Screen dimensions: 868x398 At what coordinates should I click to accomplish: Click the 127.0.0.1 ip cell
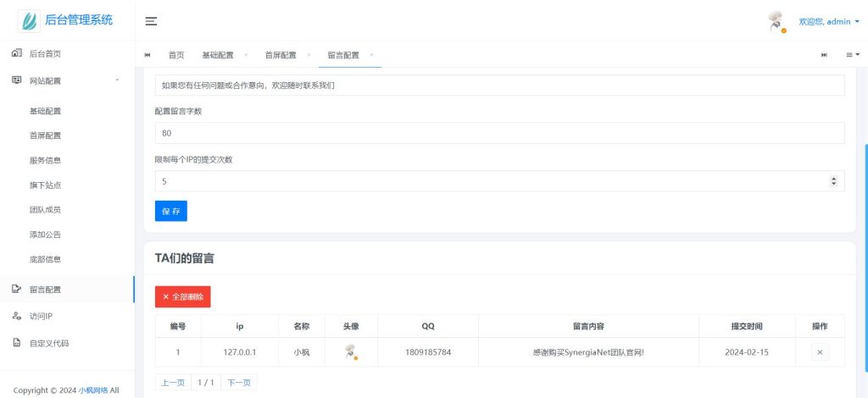click(x=240, y=352)
